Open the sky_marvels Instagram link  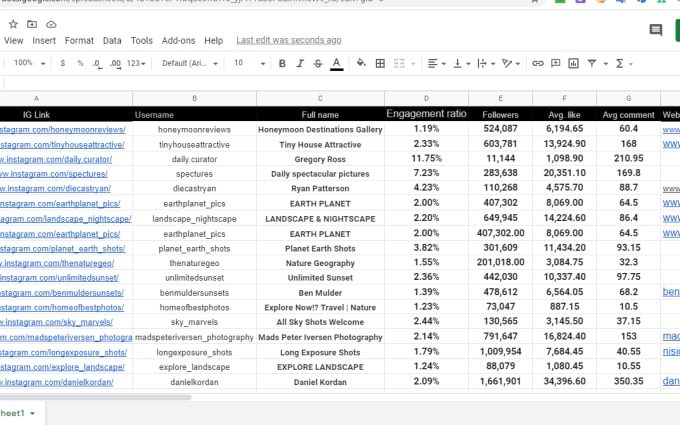pyautogui.click(x=56, y=322)
